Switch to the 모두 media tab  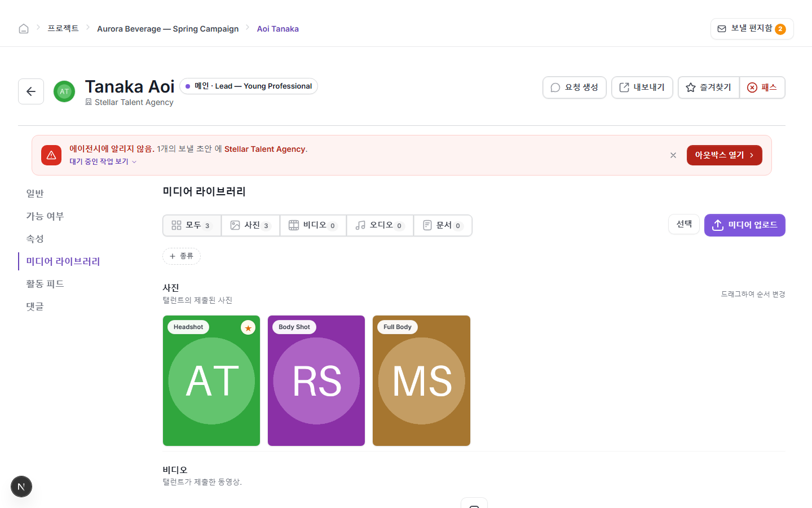(x=192, y=225)
